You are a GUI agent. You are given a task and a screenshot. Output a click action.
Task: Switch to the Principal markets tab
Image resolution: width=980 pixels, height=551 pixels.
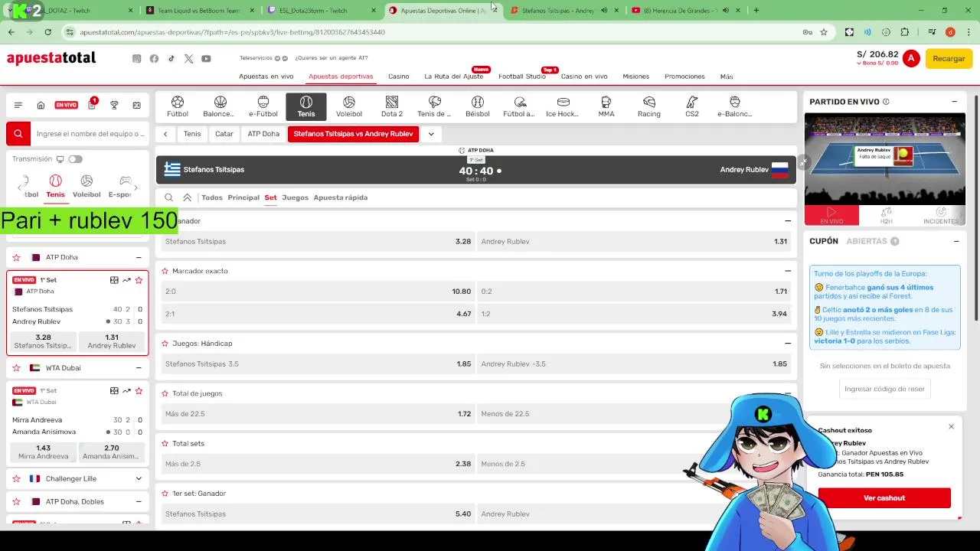coord(243,197)
